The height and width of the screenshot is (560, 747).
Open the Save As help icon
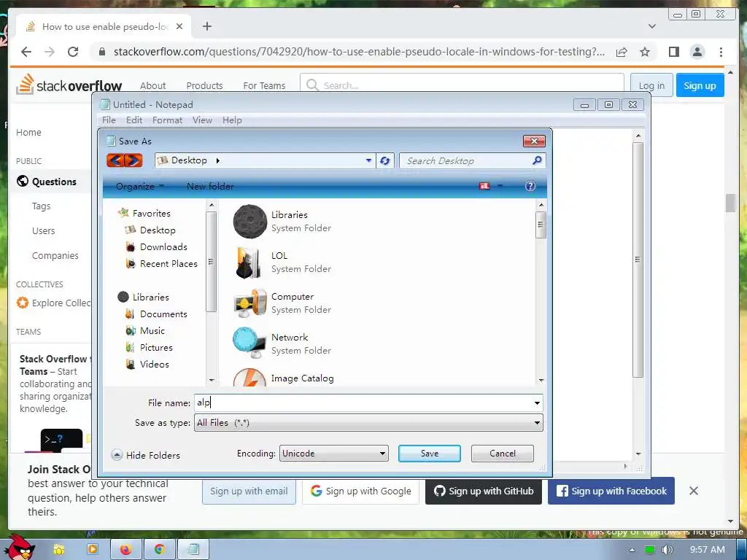click(530, 186)
